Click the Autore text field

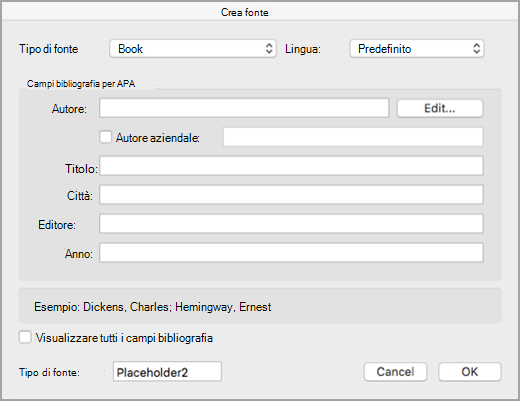(x=244, y=108)
